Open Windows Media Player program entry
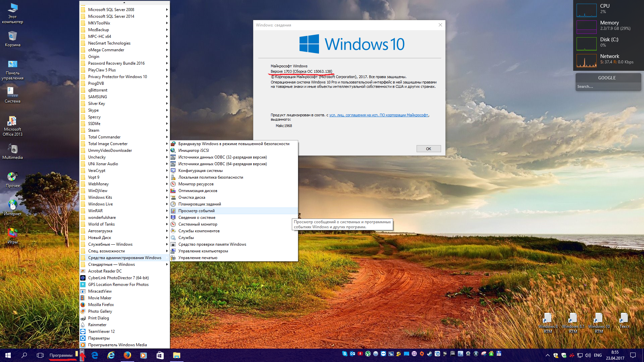This screenshot has width=644, height=362. pyautogui.click(x=124, y=345)
